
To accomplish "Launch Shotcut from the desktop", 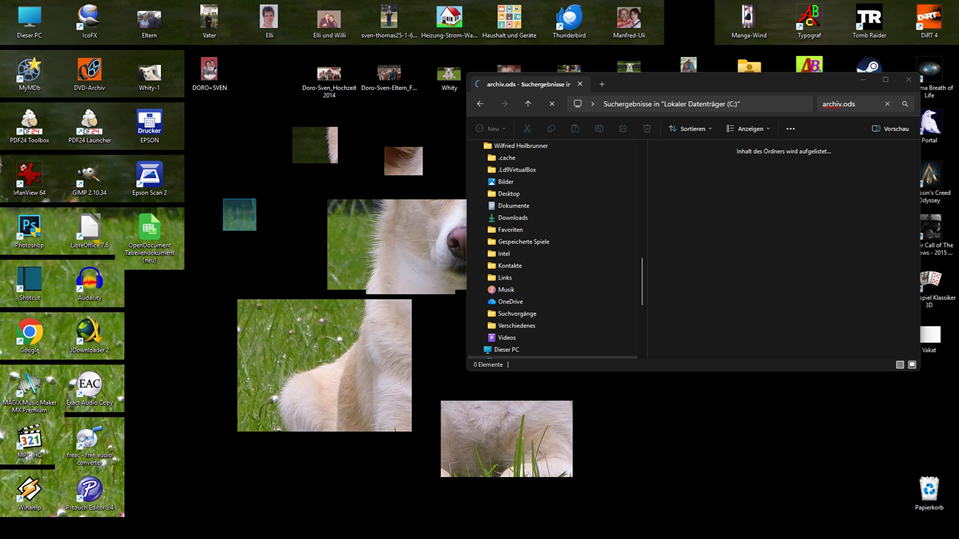I will click(x=29, y=284).
